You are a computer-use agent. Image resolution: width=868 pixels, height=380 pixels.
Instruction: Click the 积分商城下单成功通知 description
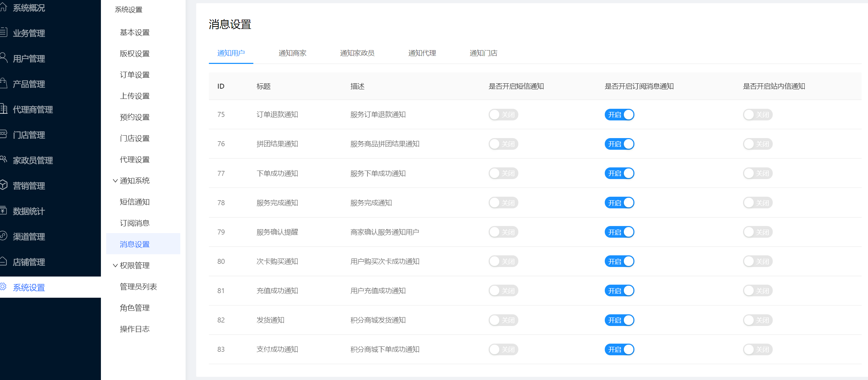coord(385,349)
